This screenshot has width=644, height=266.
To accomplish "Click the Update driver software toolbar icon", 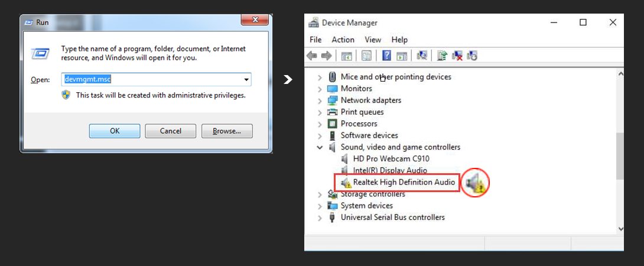I will (443, 56).
